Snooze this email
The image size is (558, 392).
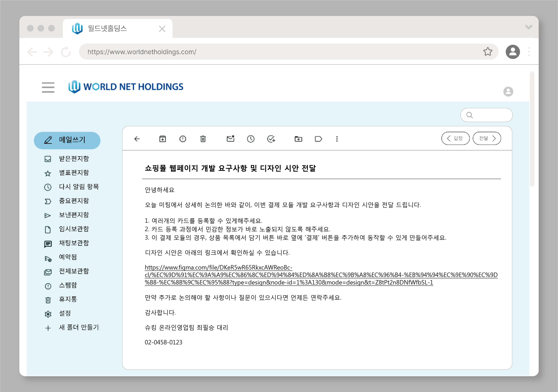(251, 139)
